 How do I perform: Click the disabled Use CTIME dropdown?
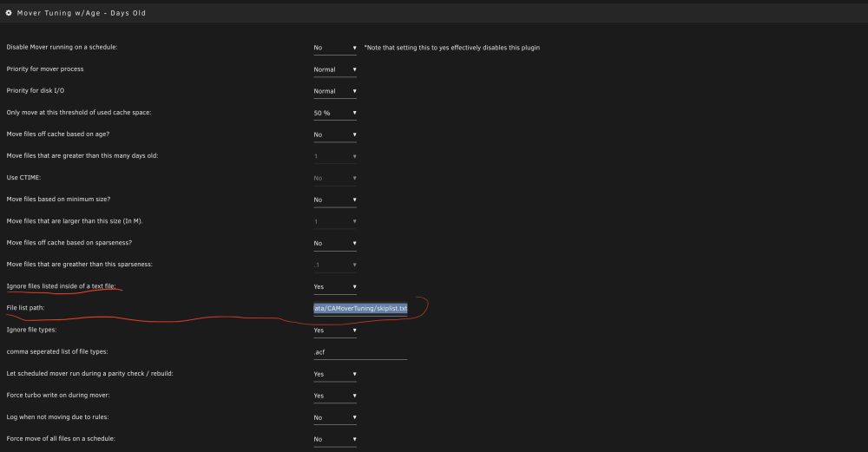point(335,178)
